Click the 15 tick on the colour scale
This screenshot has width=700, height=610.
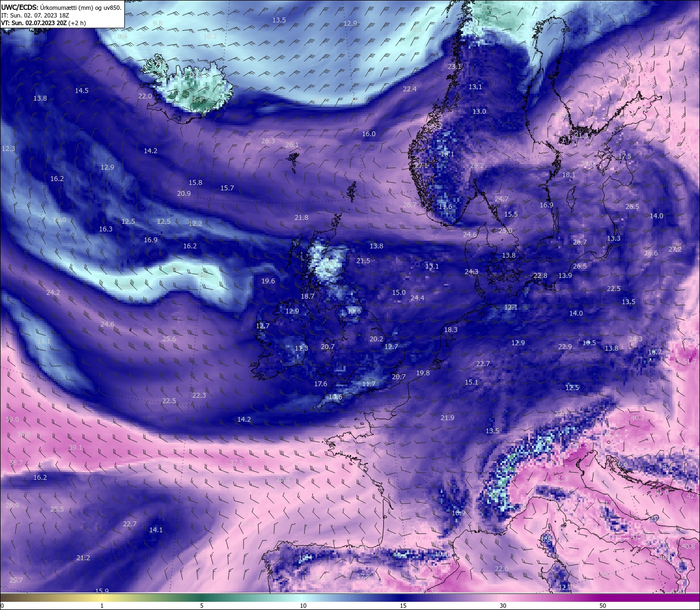403,606
